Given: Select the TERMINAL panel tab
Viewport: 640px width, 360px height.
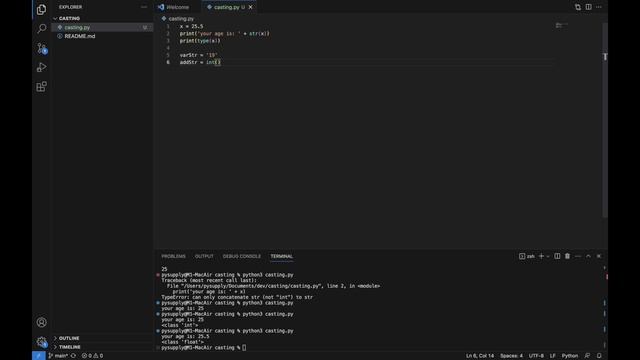Looking at the screenshot, I should coord(282,256).
